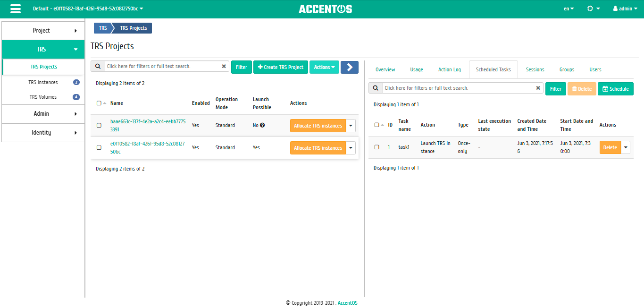Viewport: 644px width, 308px height.
Task: Click the blue chevron panel toggle button
Action: point(350,67)
